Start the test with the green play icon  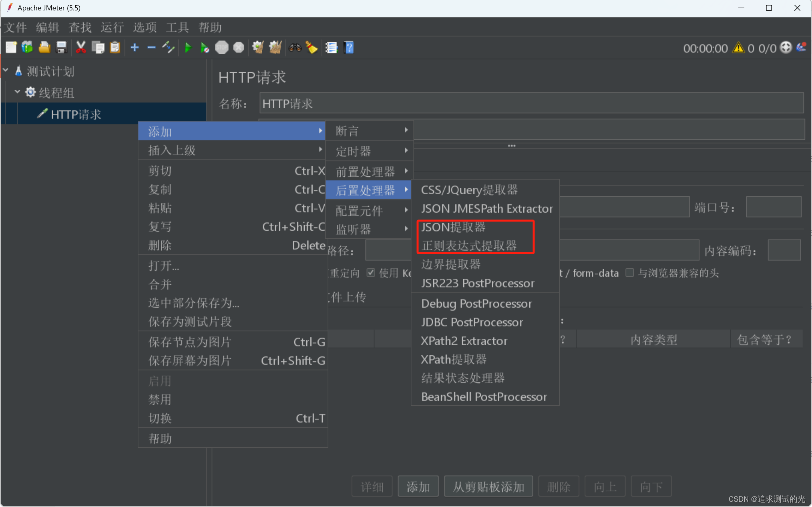coord(188,48)
